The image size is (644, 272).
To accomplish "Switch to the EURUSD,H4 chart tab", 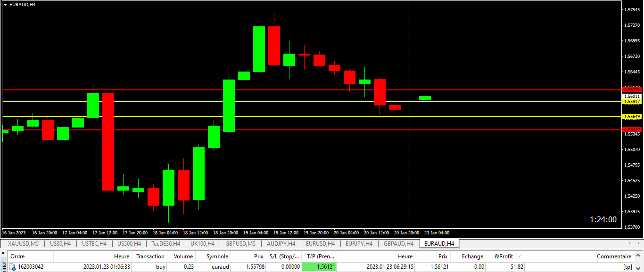I will click(321, 243).
